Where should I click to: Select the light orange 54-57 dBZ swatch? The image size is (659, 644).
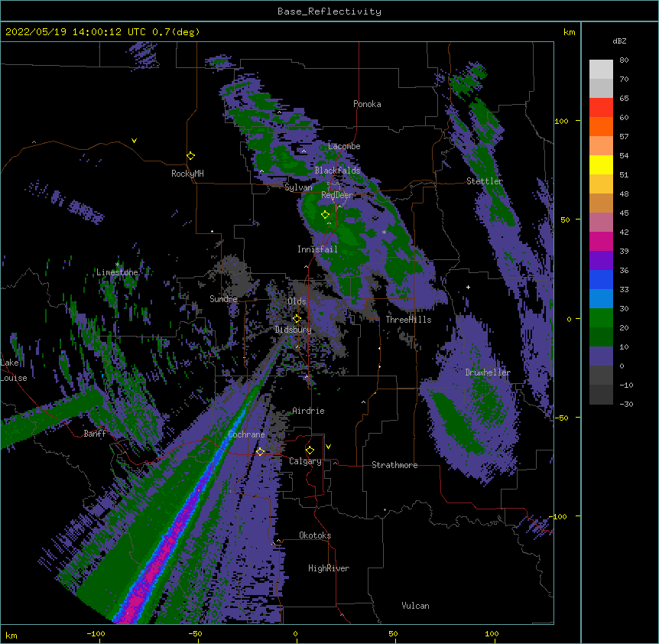click(601, 146)
